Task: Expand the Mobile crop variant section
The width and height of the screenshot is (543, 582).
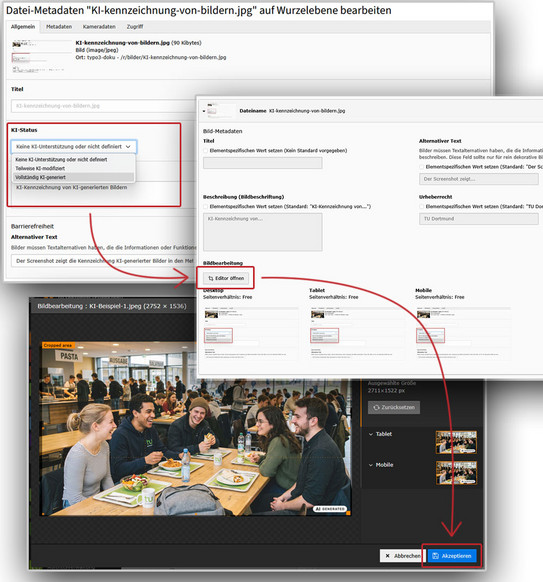Action: coord(371,465)
